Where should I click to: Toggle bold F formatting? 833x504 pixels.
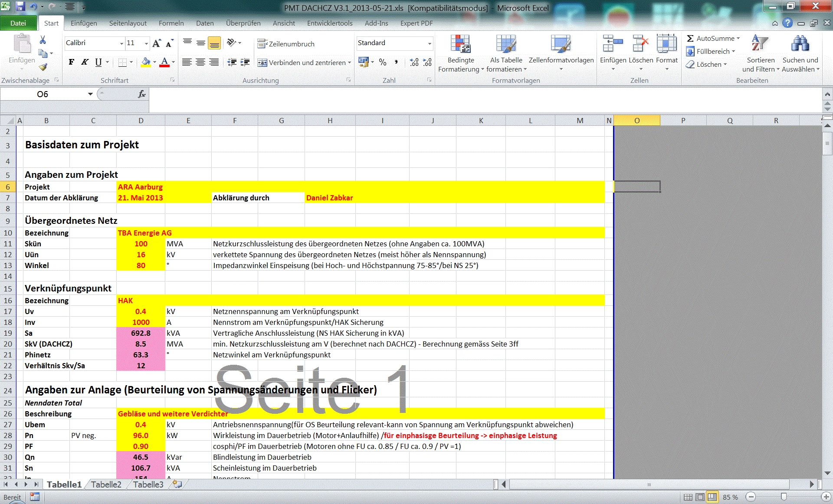pyautogui.click(x=72, y=62)
